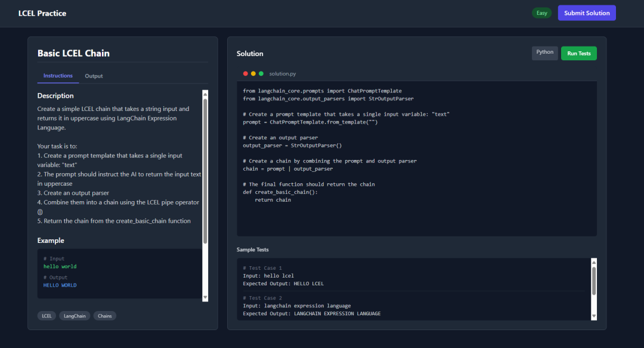The image size is (644, 348).
Task: Click the LCEL Practice site title
Action: pyautogui.click(x=42, y=13)
